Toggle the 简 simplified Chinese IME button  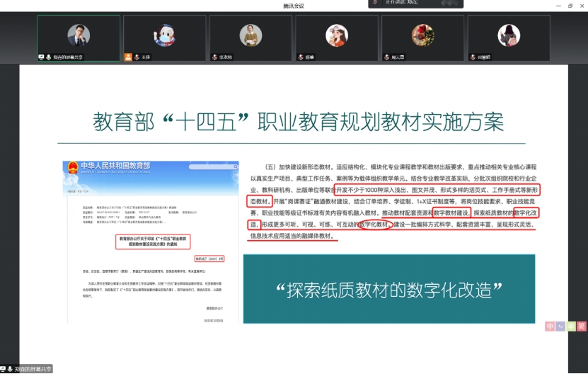pyautogui.click(x=581, y=327)
